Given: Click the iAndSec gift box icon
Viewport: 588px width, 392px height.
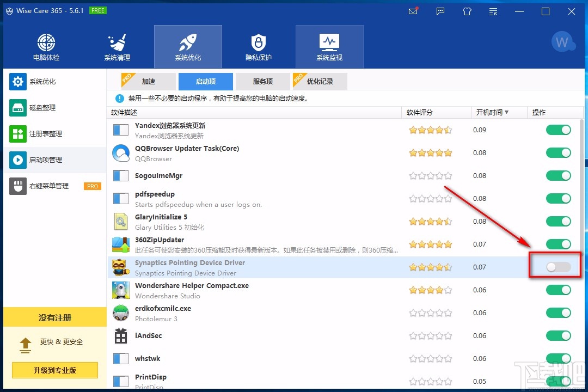Looking at the screenshot, I should click(x=121, y=336).
